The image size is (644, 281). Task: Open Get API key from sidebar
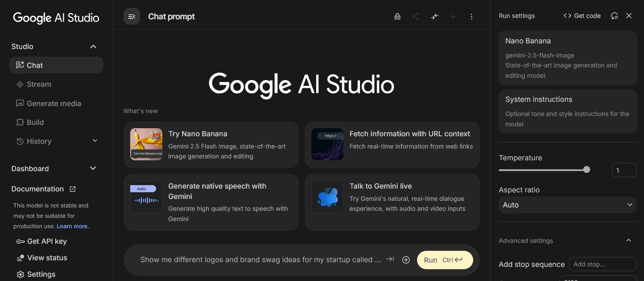coord(42,241)
